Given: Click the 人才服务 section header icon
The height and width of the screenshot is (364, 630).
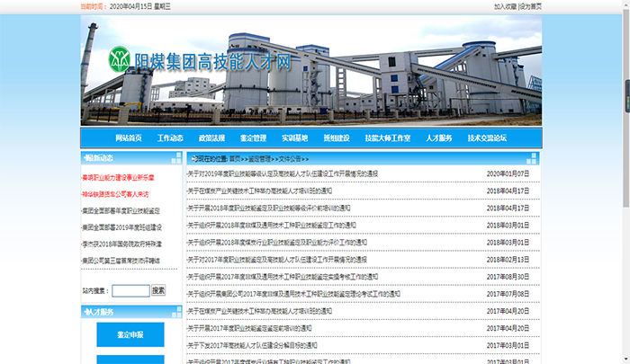Looking at the screenshot, I should click(86, 311).
